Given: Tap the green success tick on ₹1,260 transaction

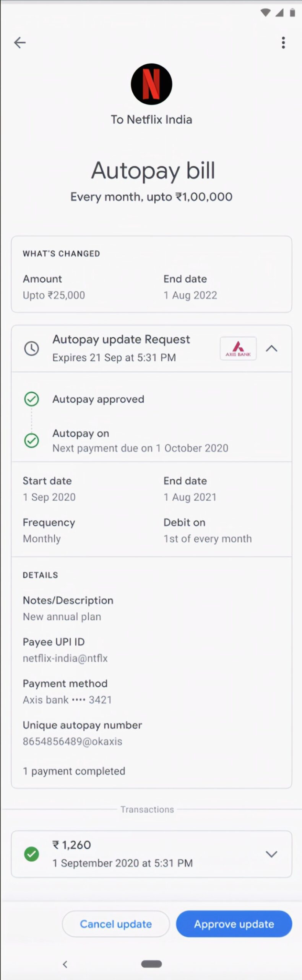Looking at the screenshot, I should pyautogui.click(x=31, y=854).
